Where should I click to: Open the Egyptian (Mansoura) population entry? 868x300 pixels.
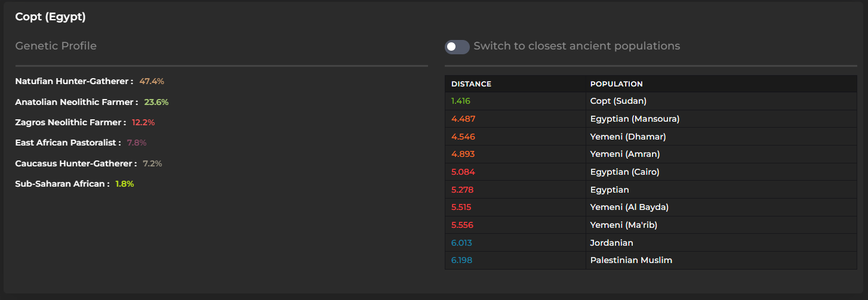635,119
